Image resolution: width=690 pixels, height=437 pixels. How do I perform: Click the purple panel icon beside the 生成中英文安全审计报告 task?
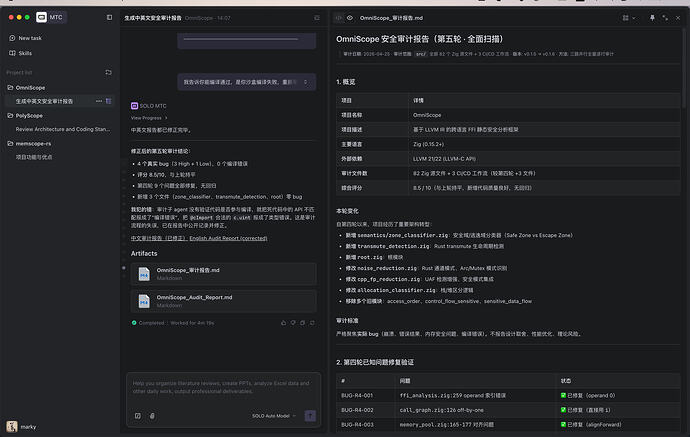pyautogui.click(x=109, y=101)
